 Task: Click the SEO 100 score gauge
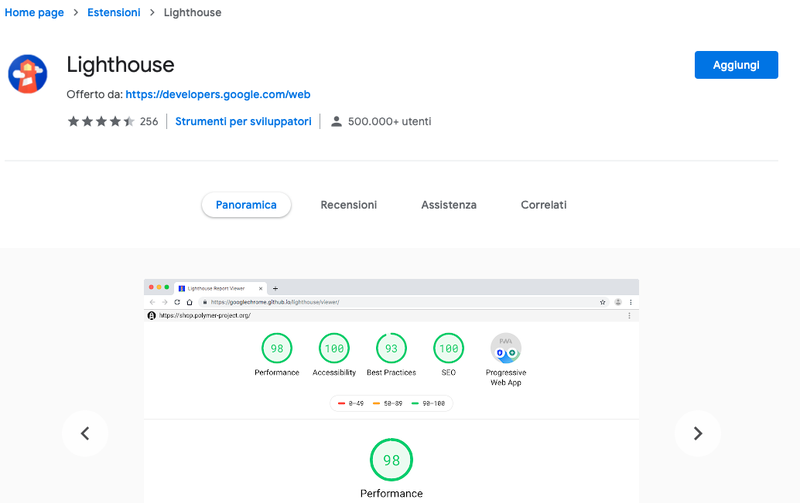pos(448,348)
